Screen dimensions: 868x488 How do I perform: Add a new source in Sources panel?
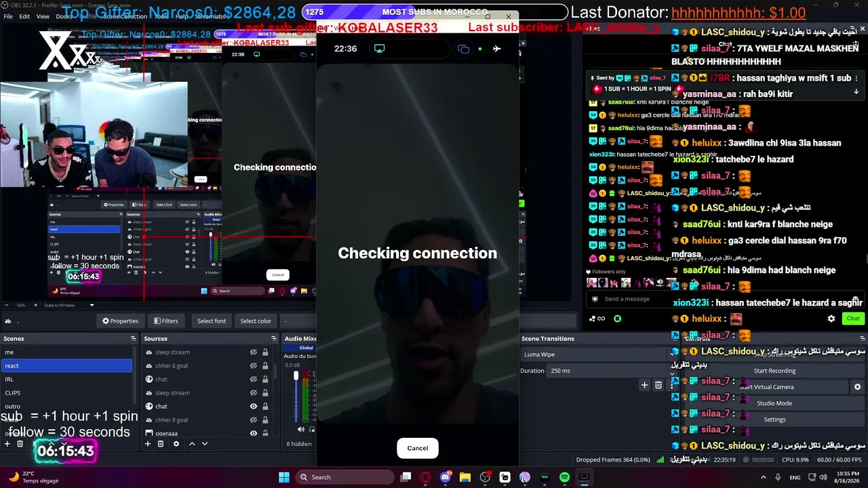click(x=148, y=444)
